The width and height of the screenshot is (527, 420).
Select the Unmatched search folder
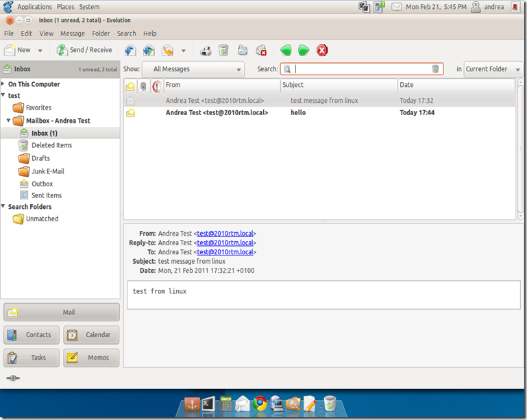coord(36,219)
